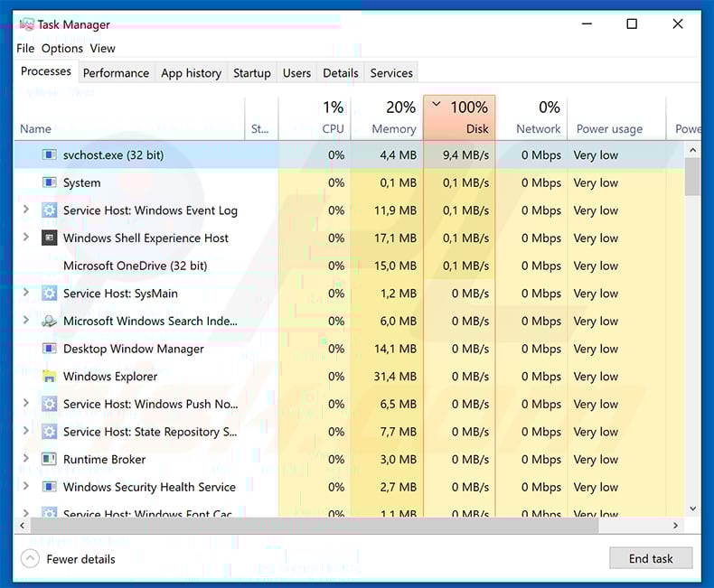Click the vertical scrollbar down arrow
The width and height of the screenshot is (714, 588).
(x=692, y=509)
